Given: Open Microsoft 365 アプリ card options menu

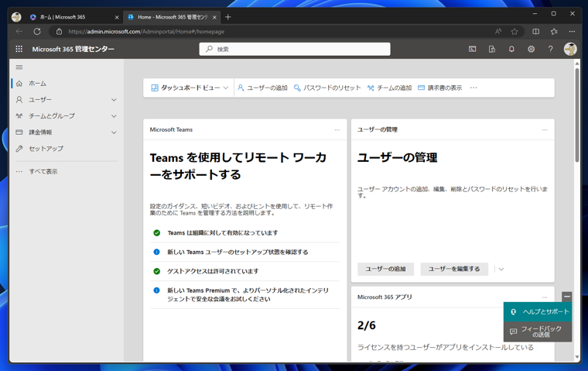Looking at the screenshot, I should pos(545,297).
